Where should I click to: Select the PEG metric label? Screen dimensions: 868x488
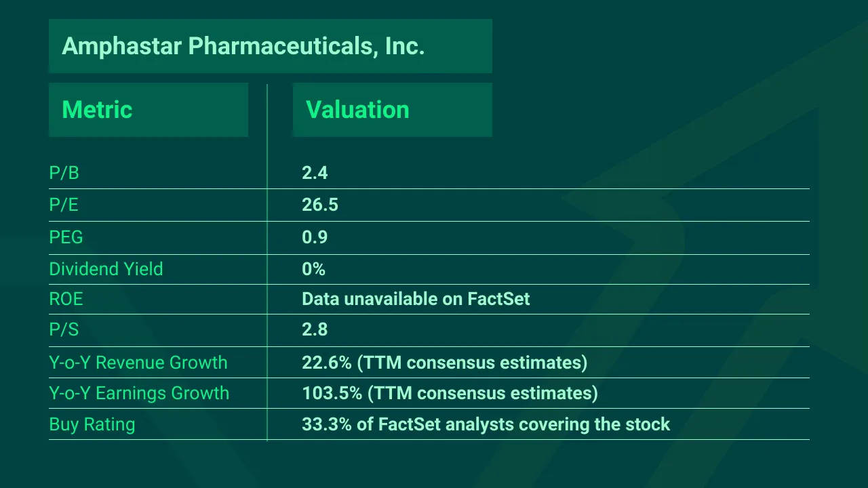point(66,237)
